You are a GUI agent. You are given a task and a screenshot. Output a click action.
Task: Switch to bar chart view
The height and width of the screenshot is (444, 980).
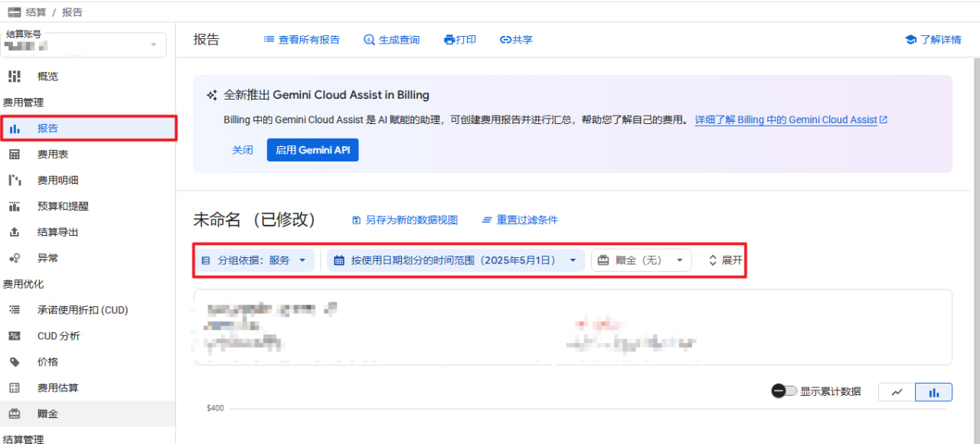tap(933, 392)
